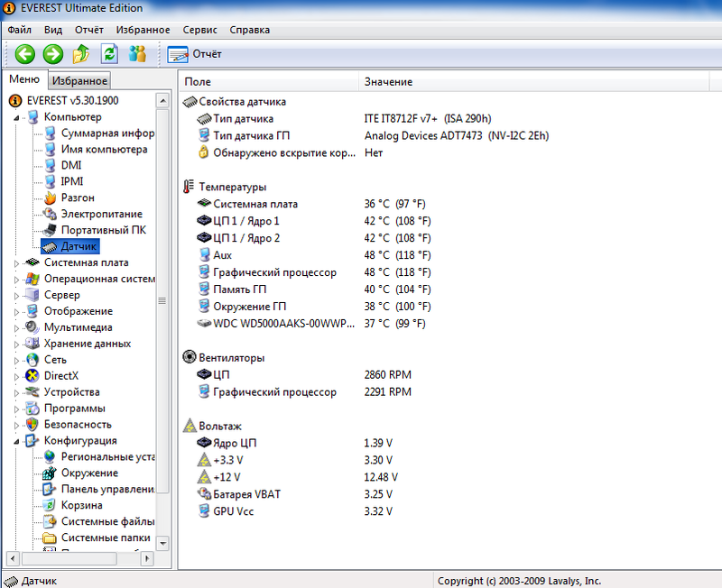Go up one level with folder arrow icon
Screen dimensions: 722x588
(81, 54)
